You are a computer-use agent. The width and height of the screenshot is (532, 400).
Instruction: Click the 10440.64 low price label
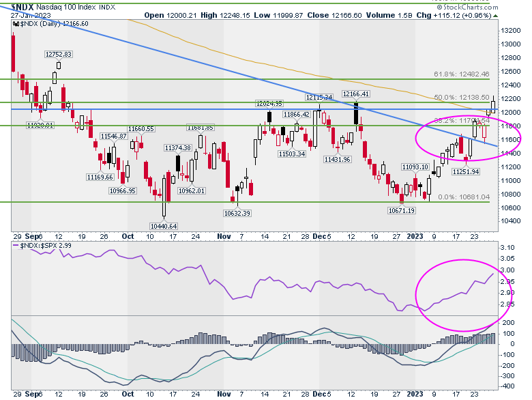coord(164,226)
